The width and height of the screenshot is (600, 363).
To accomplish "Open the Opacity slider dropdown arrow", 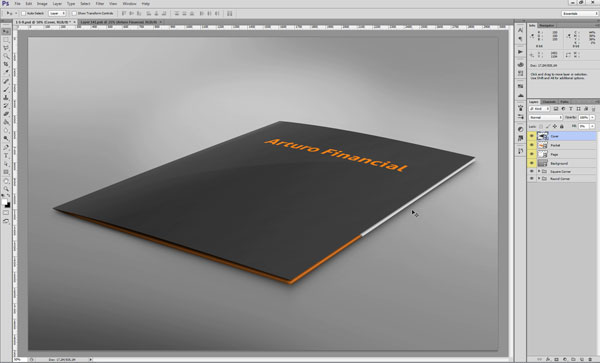I will [x=593, y=117].
